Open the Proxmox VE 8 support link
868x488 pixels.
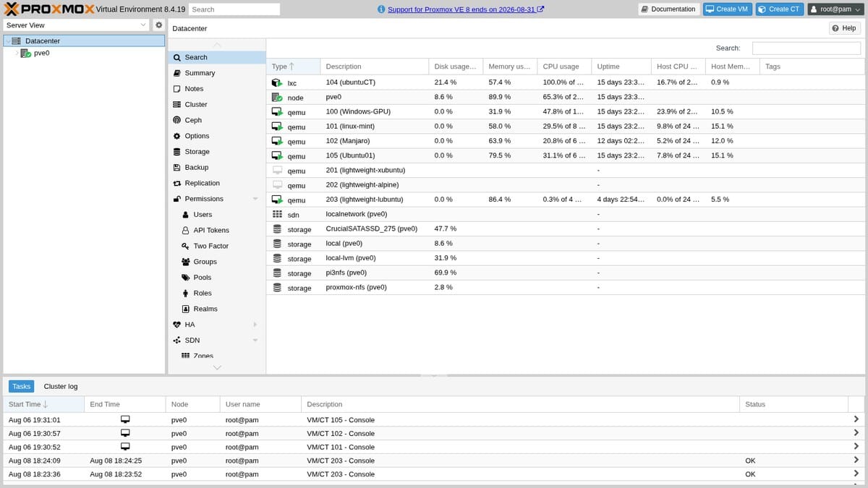tap(466, 9)
